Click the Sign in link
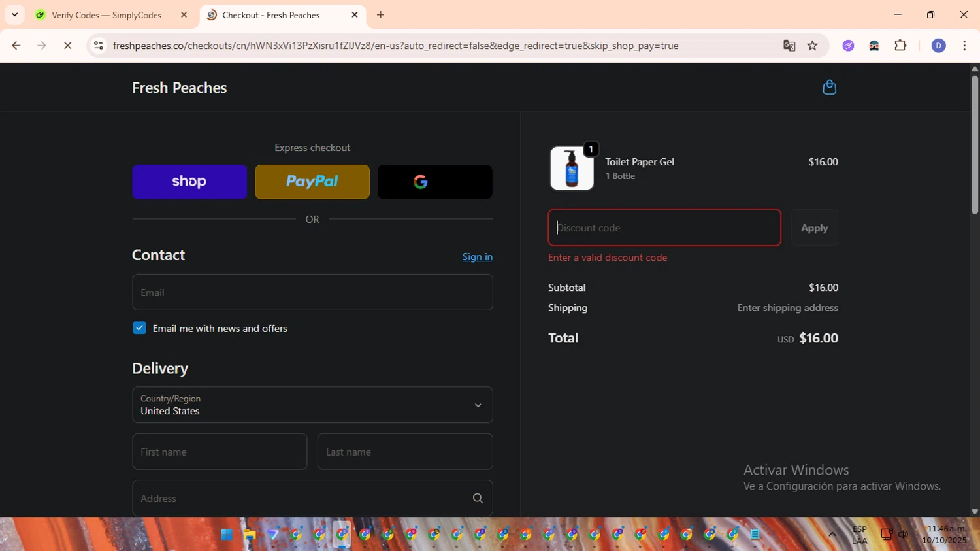Image resolution: width=980 pixels, height=551 pixels. [478, 257]
